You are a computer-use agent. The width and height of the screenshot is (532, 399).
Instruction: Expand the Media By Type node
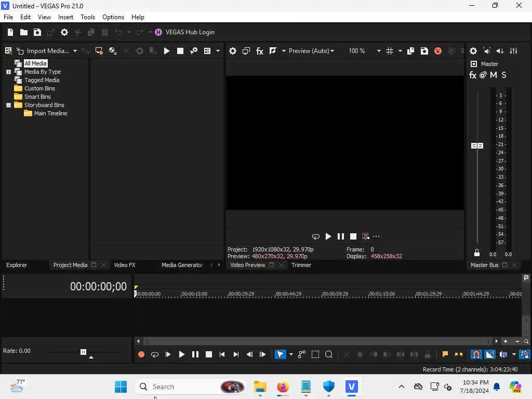8,72
